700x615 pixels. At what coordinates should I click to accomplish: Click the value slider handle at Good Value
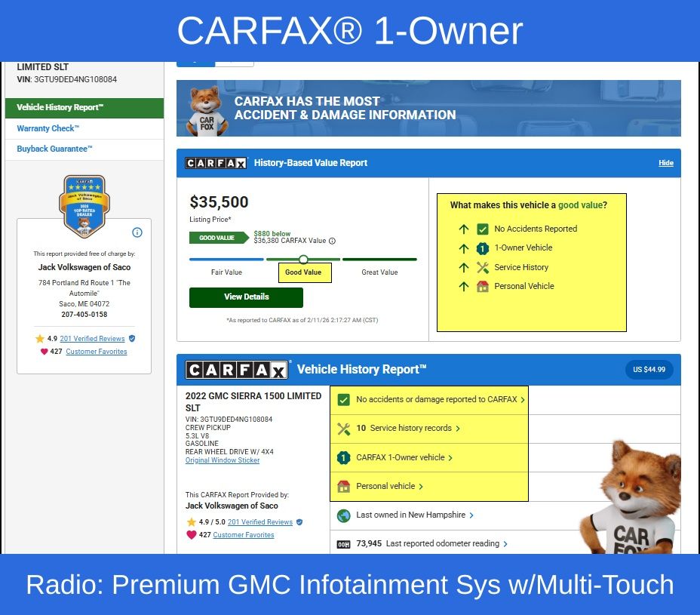pos(303,259)
